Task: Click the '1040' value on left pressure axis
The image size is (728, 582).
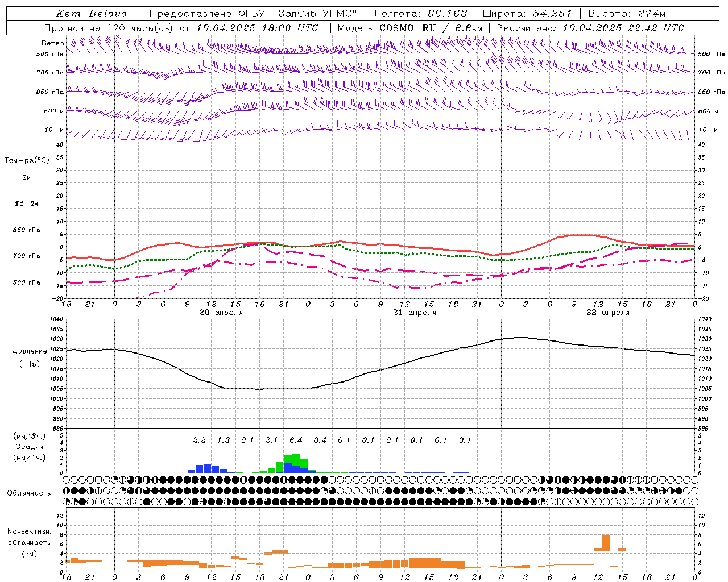Action: pos(57,319)
